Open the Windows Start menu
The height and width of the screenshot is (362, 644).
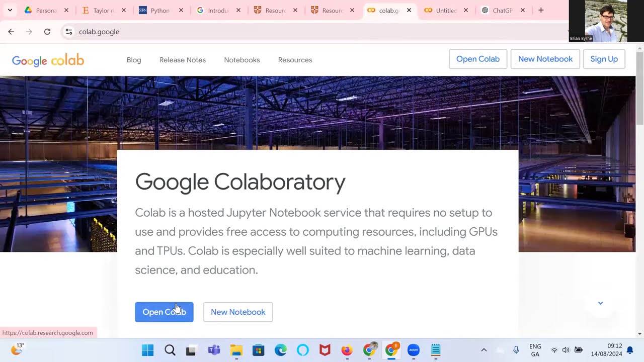point(147,350)
